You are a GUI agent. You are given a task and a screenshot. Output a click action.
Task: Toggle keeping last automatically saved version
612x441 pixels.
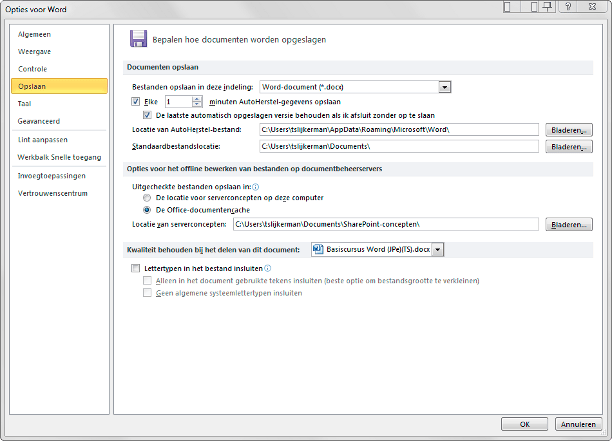[x=147, y=115]
